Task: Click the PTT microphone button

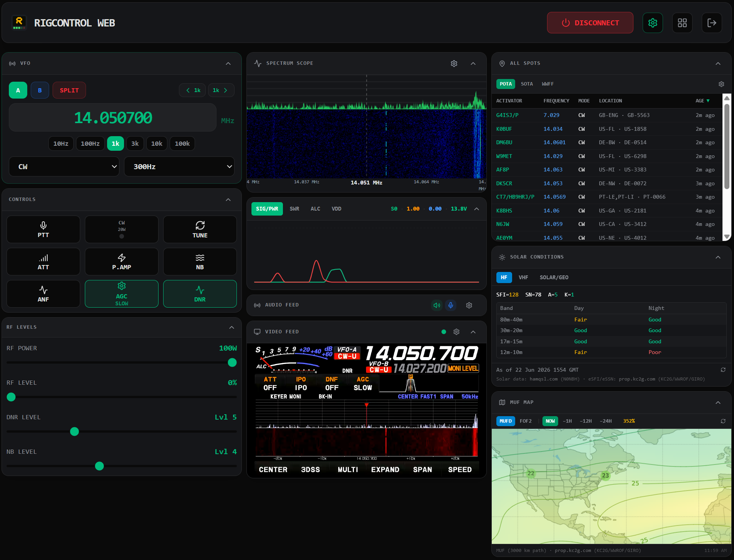Action: coord(43,229)
